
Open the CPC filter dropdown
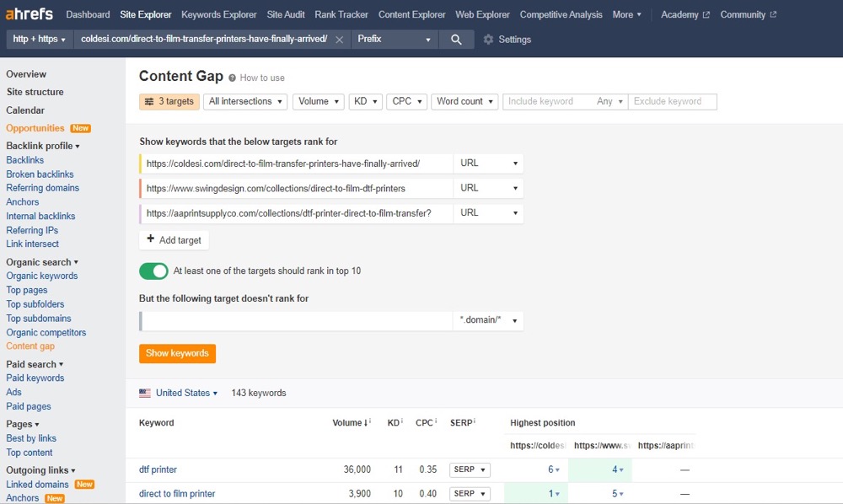pyautogui.click(x=406, y=101)
